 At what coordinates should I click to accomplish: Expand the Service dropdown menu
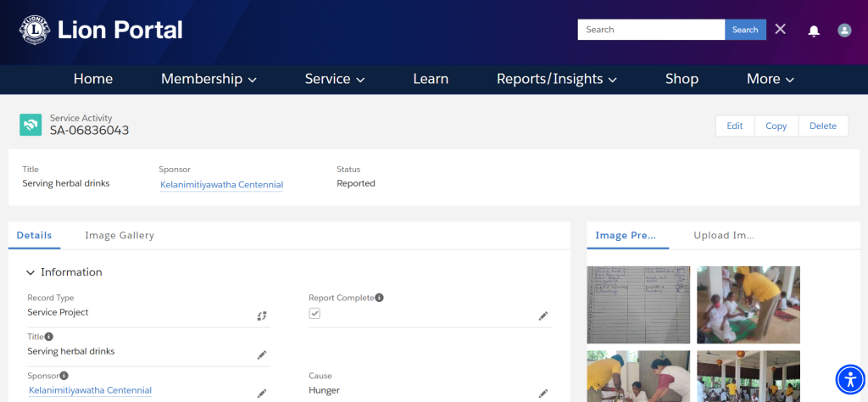[x=334, y=79]
